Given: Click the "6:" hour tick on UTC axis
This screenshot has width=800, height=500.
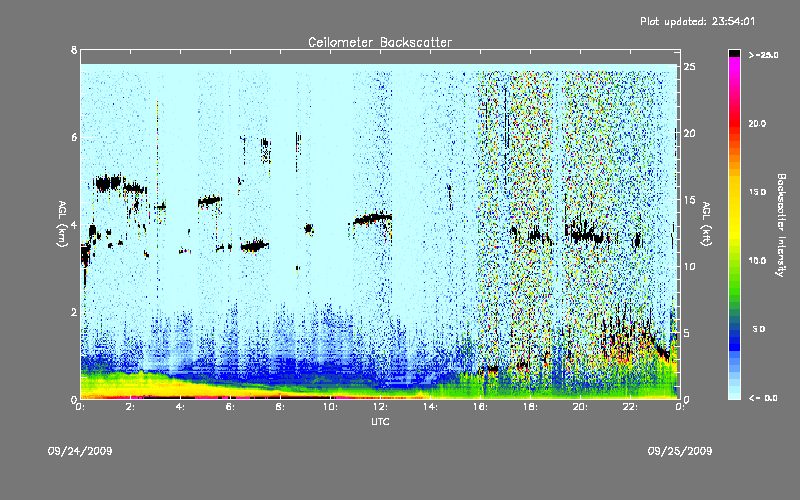Looking at the screenshot, I should [x=231, y=407].
